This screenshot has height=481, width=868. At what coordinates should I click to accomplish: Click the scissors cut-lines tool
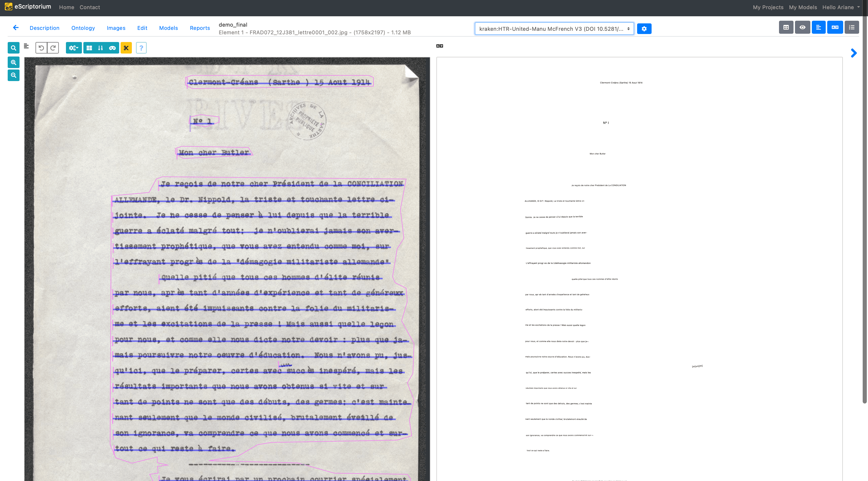126,48
